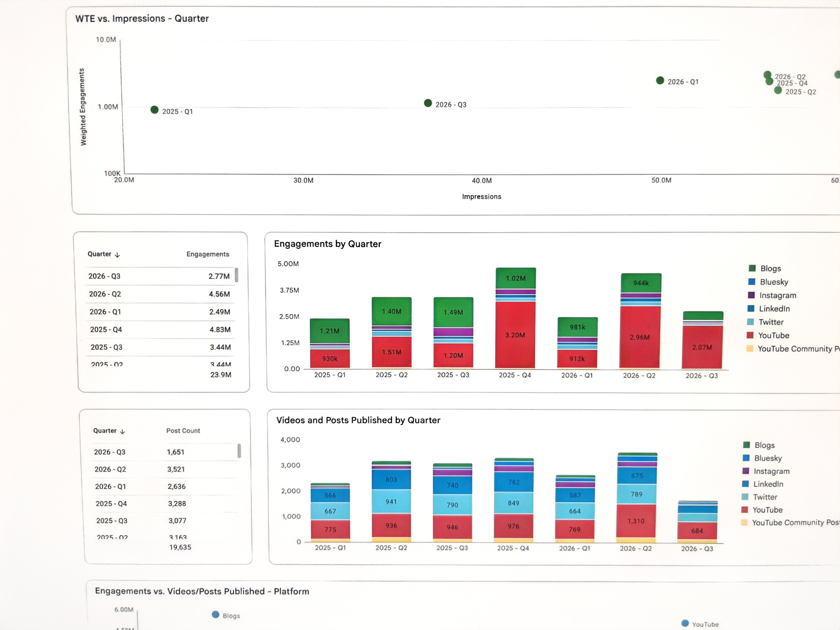840x630 pixels.
Task: Select 2026 - Q1 row in Engagements table
Action: [161, 312]
